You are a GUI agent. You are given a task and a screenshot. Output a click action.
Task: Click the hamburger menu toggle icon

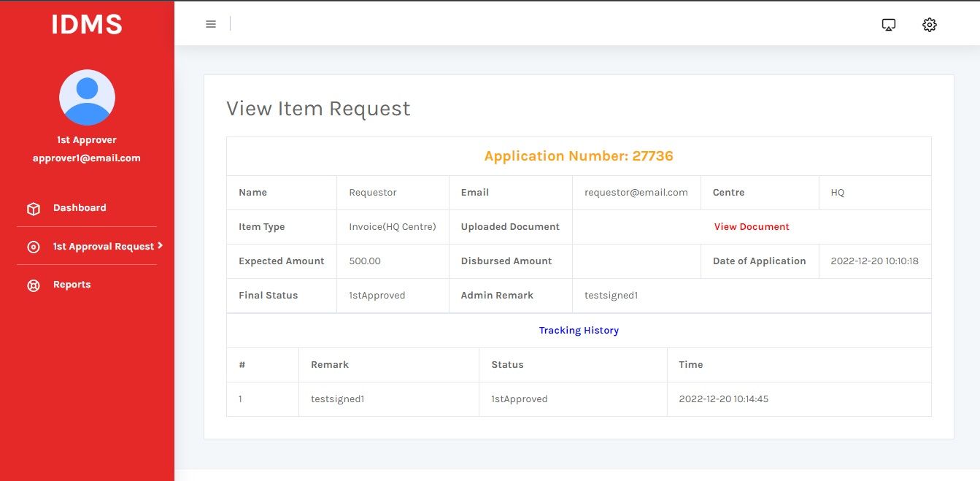tap(211, 24)
